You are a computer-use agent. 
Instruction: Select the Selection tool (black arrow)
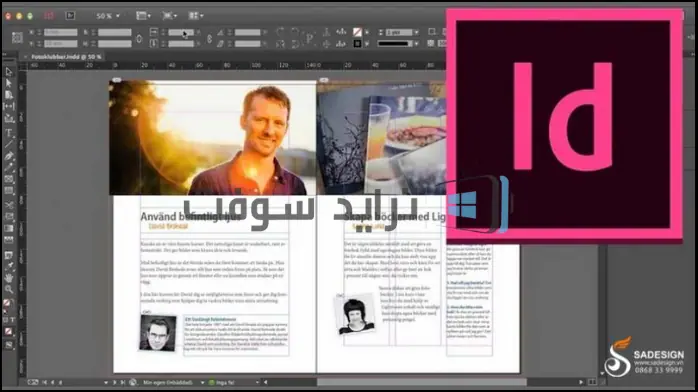8,72
